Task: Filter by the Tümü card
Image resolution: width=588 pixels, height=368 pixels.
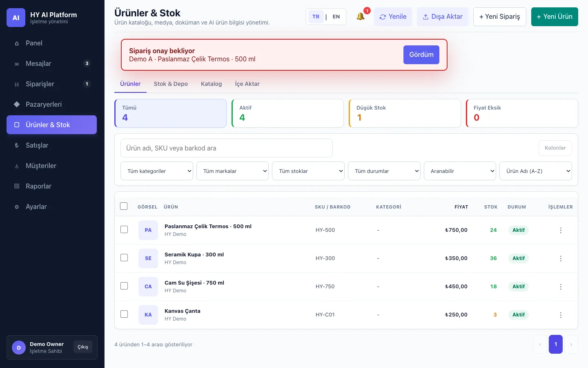Action: tap(170, 113)
